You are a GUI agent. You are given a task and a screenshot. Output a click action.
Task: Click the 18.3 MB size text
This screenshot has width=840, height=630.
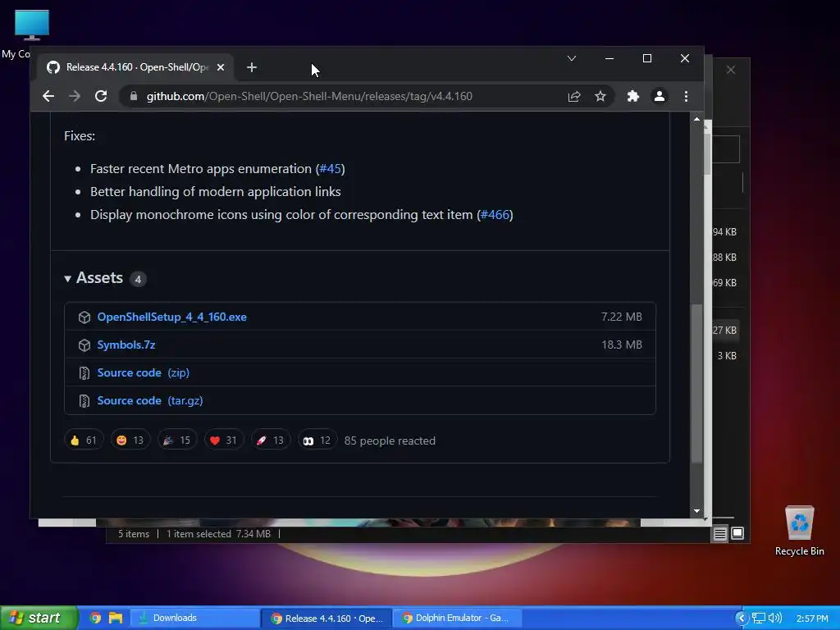622,345
